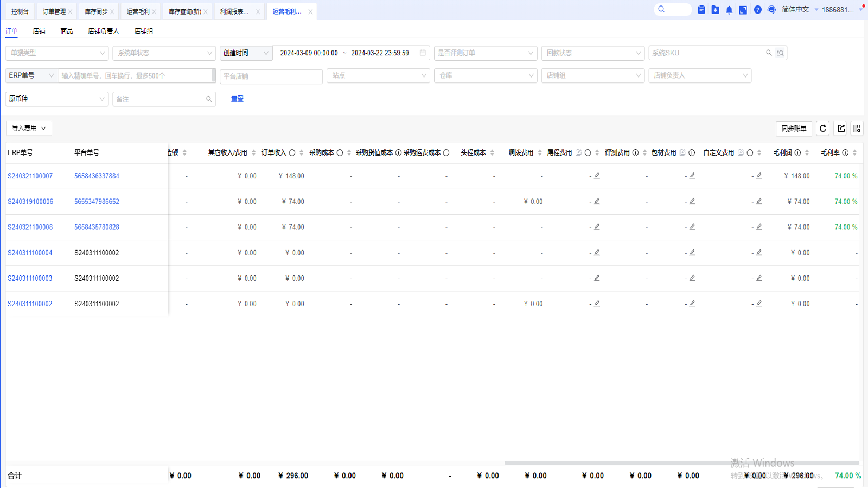868x488 pixels.
Task: Toggle fullscreen mode icon
Action: coord(743,10)
